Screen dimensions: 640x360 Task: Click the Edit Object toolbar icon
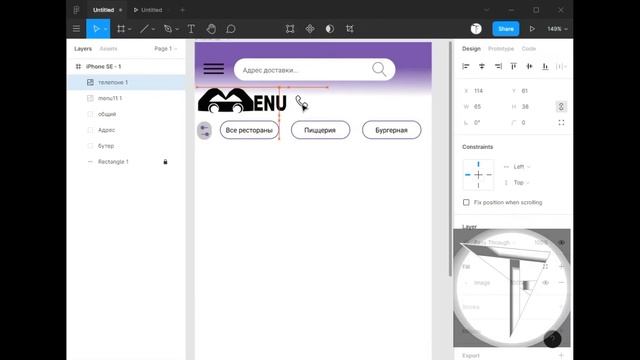(290, 29)
